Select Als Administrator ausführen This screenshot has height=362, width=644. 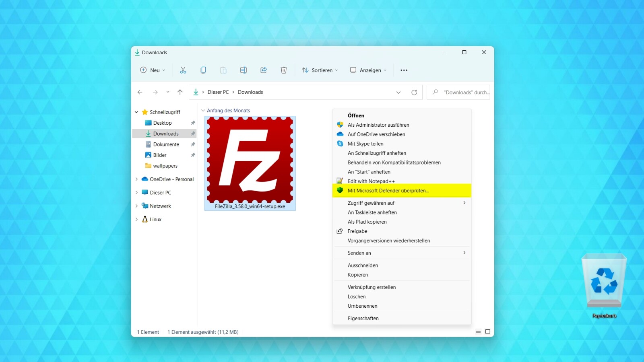click(402, 125)
